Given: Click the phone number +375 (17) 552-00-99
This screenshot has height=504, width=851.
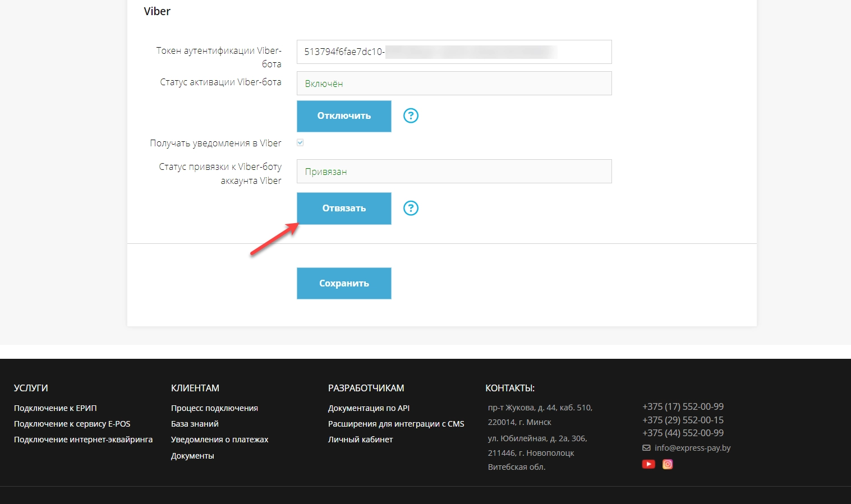Looking at the screenshot, I should [683, 406].
